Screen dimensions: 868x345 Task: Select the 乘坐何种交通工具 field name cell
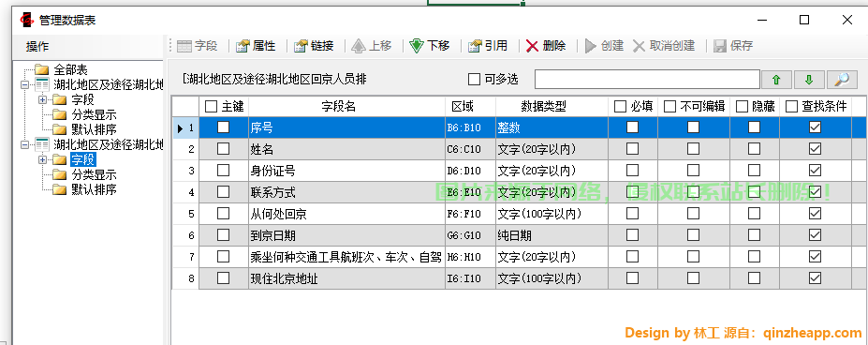(346, 258)
